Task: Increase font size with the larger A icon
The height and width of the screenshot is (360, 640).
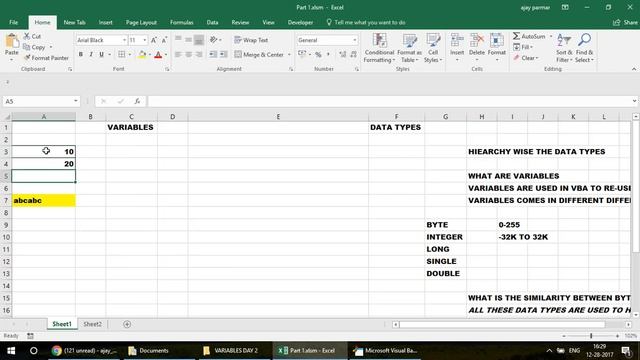Action: 154,40
